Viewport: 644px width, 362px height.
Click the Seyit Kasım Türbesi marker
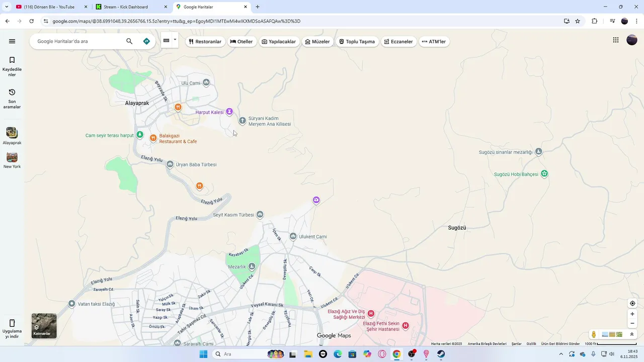pos(260,215)
